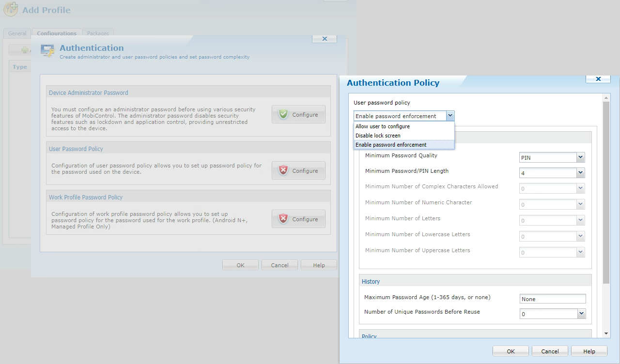Viewport: 620px width, 364px height.
Task: Click the Authentication Policy vertical scrollbar
Action: [x=606, y=194]
